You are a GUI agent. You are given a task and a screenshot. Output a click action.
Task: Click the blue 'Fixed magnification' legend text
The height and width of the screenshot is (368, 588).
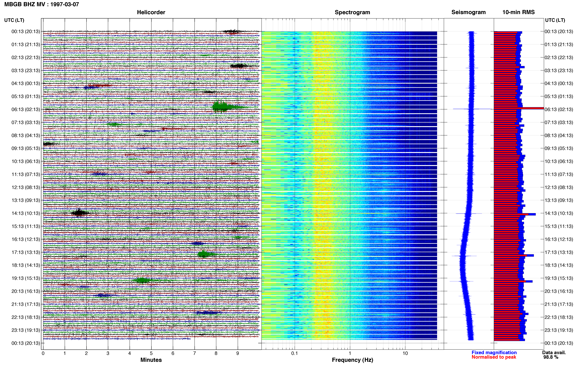click(x=494, y=352)
